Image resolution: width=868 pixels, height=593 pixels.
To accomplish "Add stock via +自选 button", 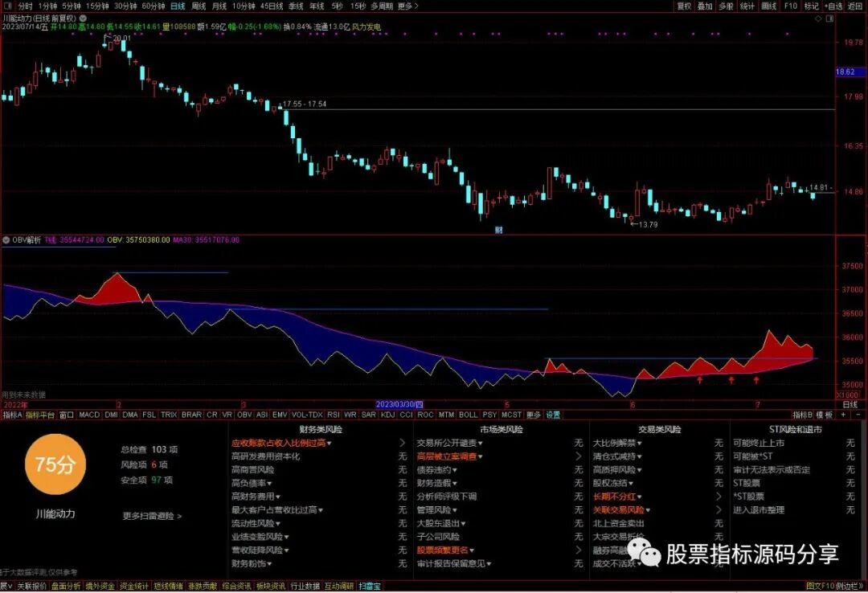I will 833,6.
